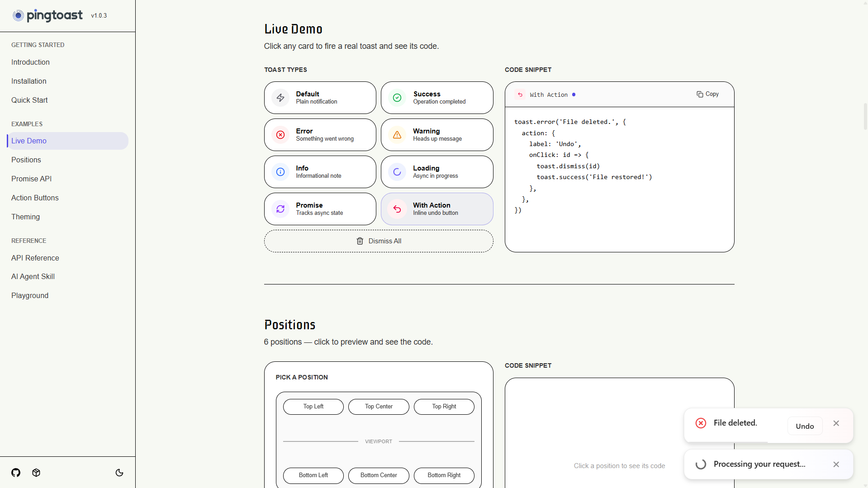Fire the With Action toast card
The height and width of the screenshot is (488, 868).
[x=437, y=209]
